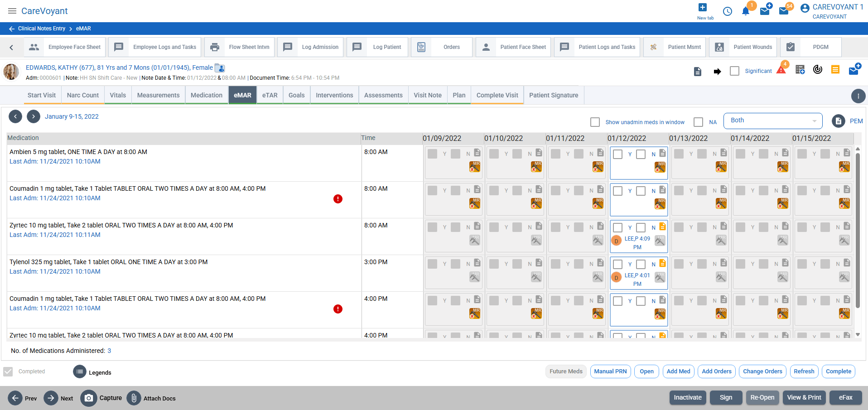
Task: Open the three-dot more options menu
Action: click(x=858, y=96)
